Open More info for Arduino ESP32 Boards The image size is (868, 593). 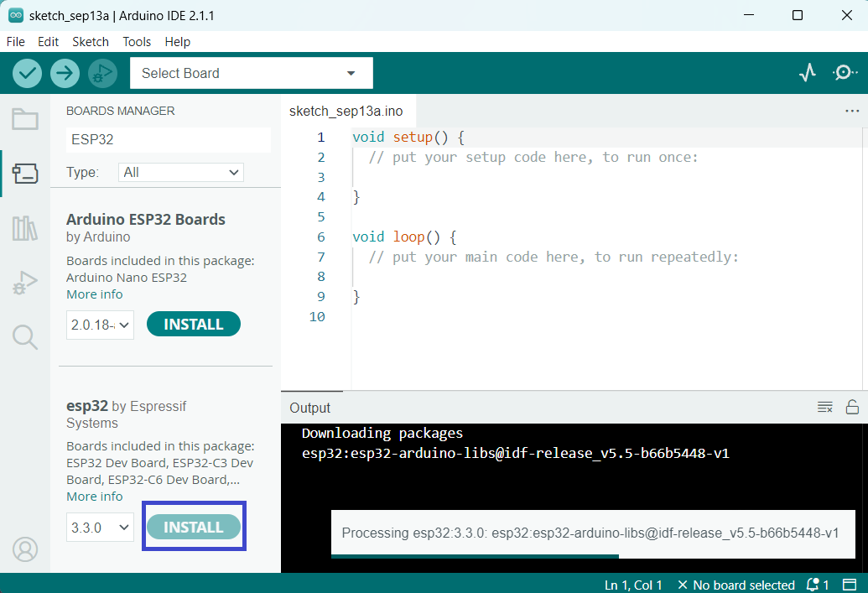click(x=94, y=294)
